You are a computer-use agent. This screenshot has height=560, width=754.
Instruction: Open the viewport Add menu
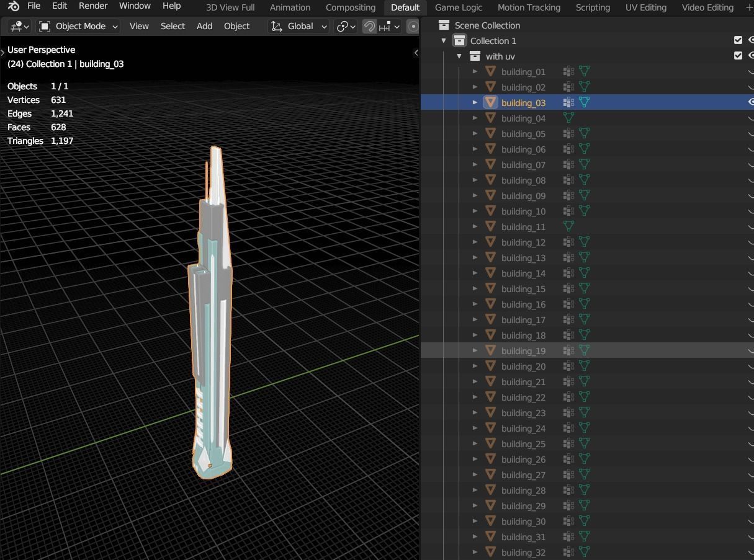point(204,26)
